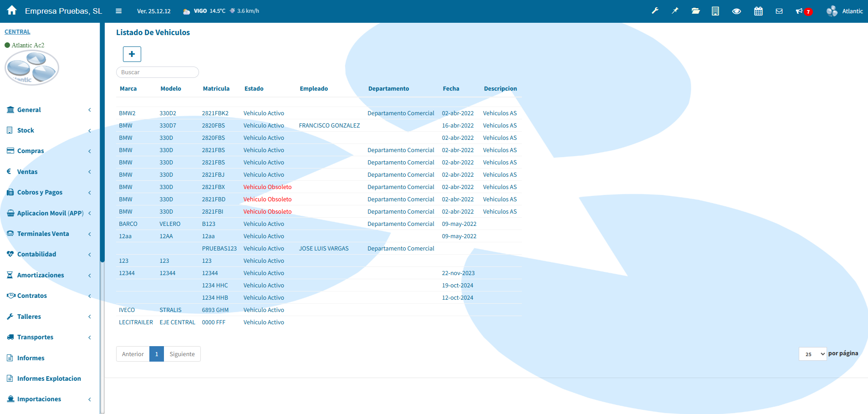The height and width of the screenshot is (414, 868).
Task: Add new vehicle with plus button
Action: point(132,54)
